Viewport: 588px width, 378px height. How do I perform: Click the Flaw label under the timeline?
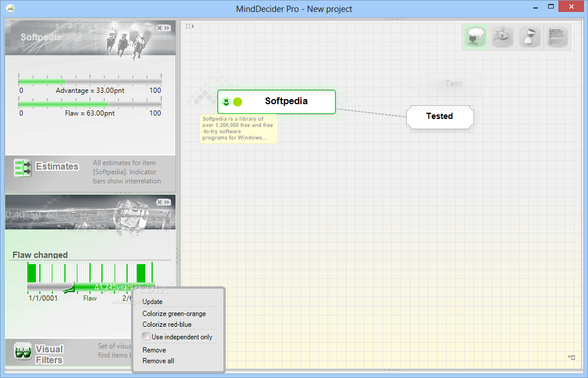[x=90, y=298]
